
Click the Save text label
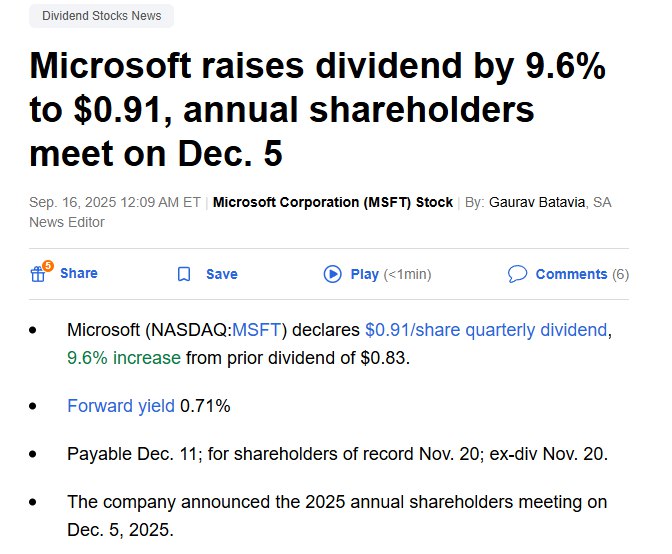222,274
